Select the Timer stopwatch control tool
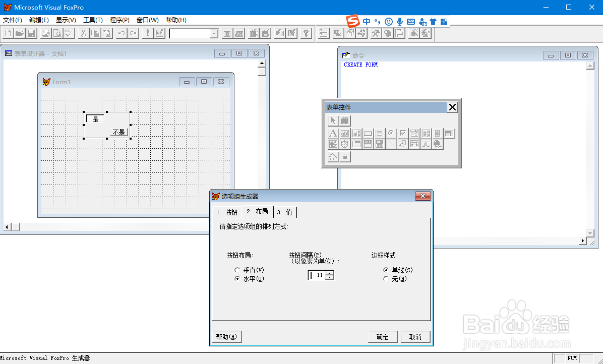The width and height of the screenshot is (603, 364). pos(345,144)
